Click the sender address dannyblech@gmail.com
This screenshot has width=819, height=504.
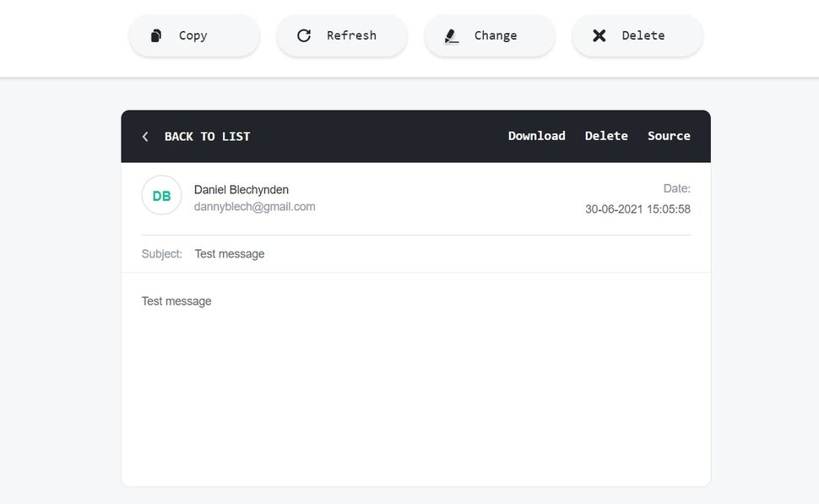click(255, 206)
